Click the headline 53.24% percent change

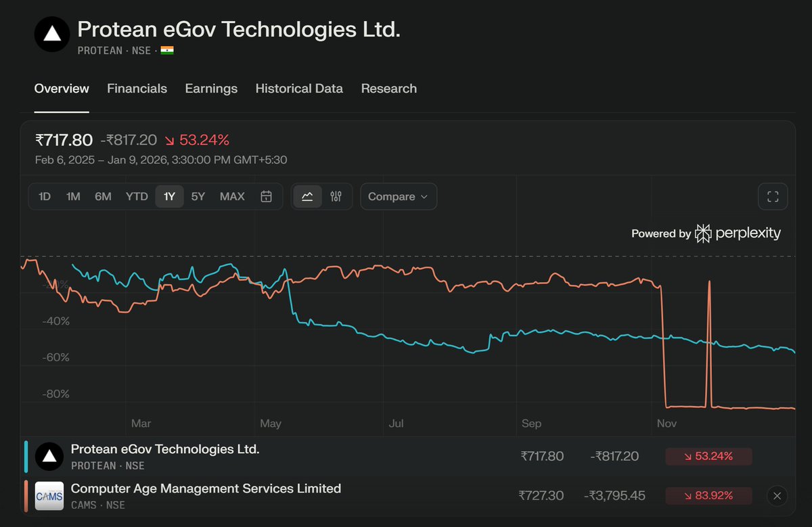197,140
